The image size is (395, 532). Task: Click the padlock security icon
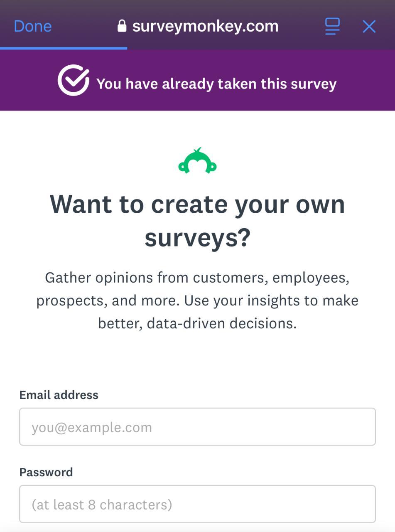coord(122,26)
